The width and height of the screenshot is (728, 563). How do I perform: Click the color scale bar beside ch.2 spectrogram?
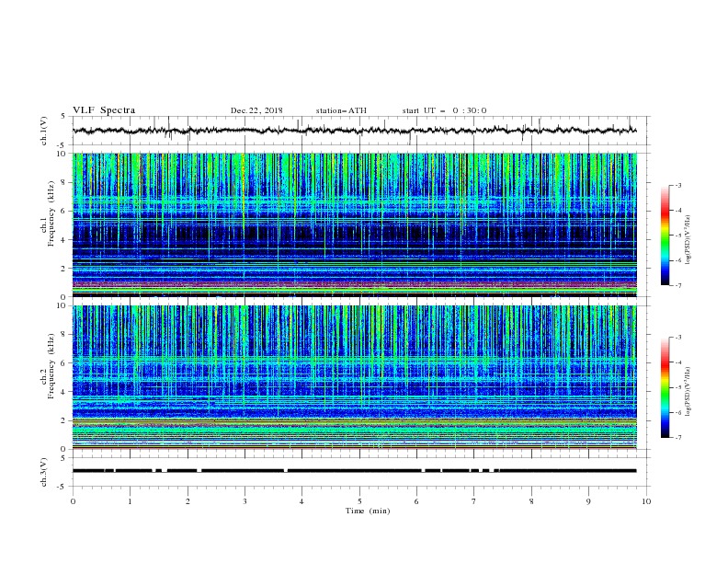(x=665, y=387)
